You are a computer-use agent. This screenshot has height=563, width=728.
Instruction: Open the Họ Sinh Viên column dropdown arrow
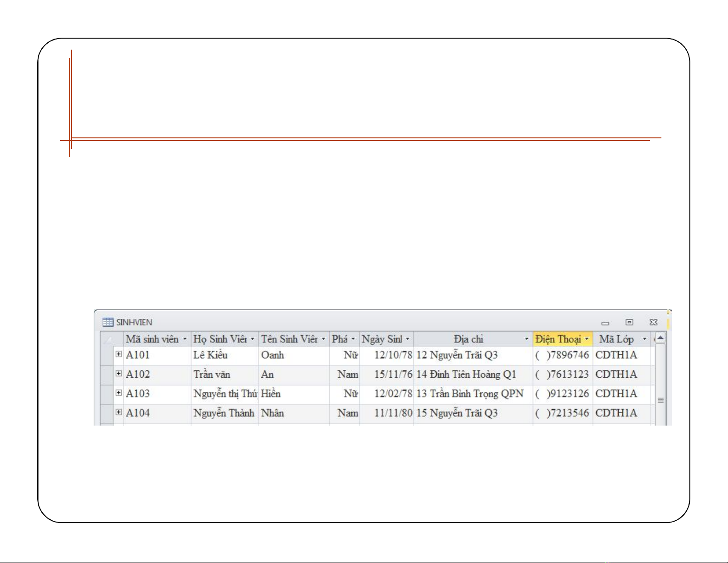point(252,339)
